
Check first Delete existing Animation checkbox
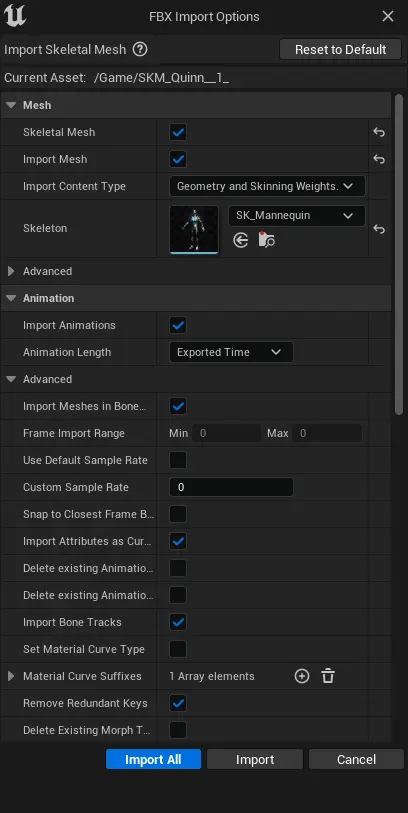pos(178,568)
